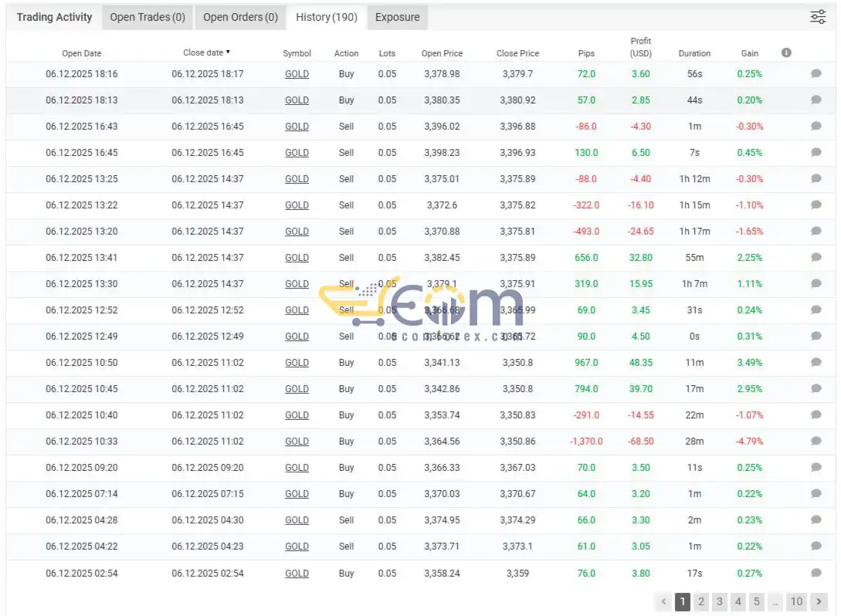Viewport: 841px width, 616px height.
Task: Go to history page 2
Action: (x=701, y=601)
